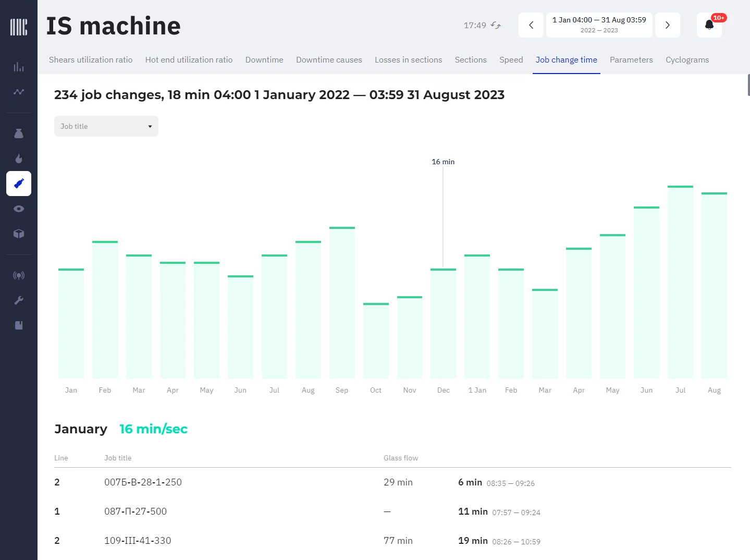Click job row 087-П-27-500
The image size is (750, 560).
pyautogui.click(x=136, y=512)
